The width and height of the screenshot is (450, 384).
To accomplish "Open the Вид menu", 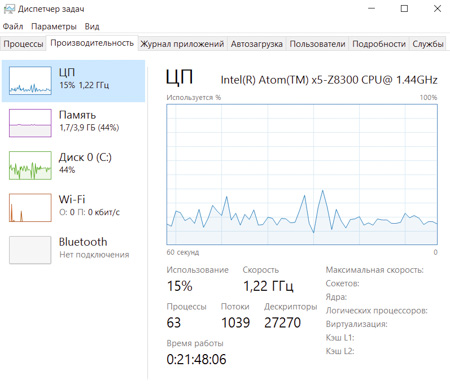I will point(92,26).
